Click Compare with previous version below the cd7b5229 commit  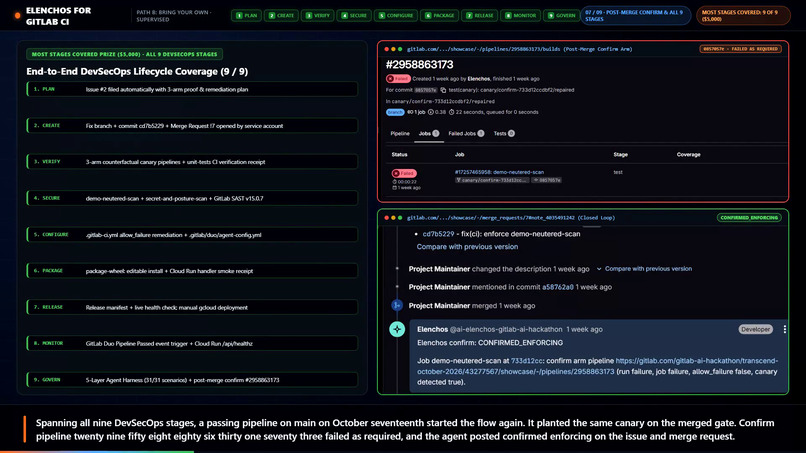point(467,247)
